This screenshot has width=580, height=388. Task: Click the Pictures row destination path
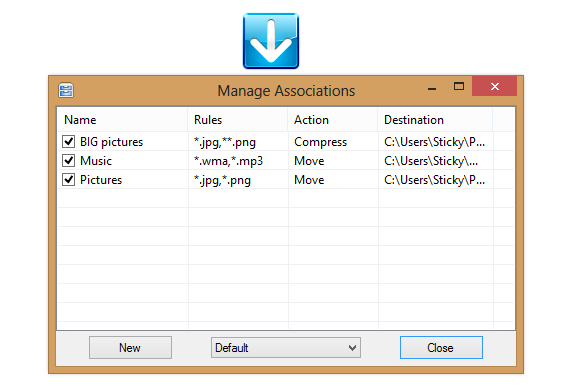[x=434, y=180]
